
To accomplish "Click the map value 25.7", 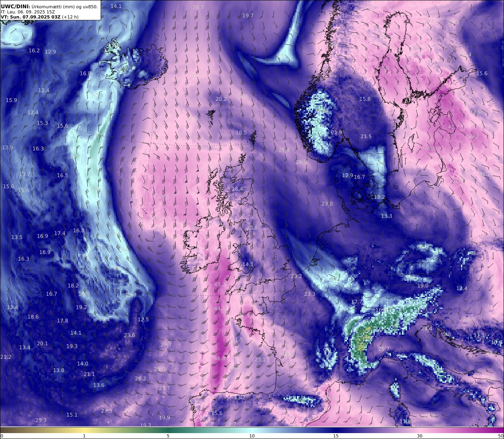I will [x=384, y=349].
